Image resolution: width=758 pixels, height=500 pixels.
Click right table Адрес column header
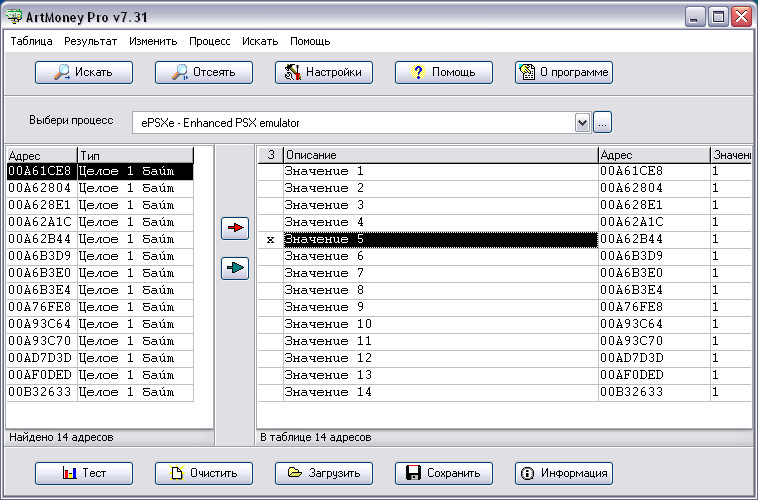(x=654, y=155)
